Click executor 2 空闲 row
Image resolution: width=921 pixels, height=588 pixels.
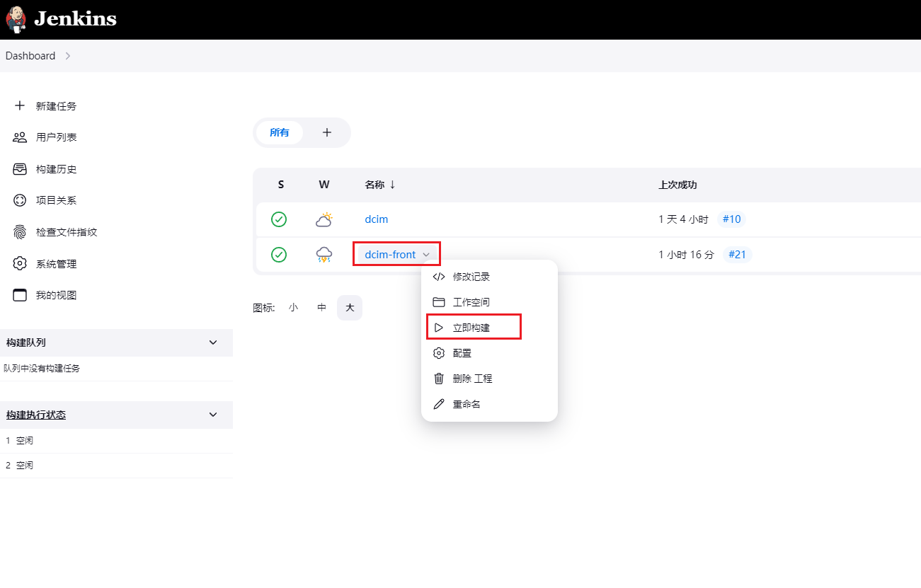pos(116,466)
